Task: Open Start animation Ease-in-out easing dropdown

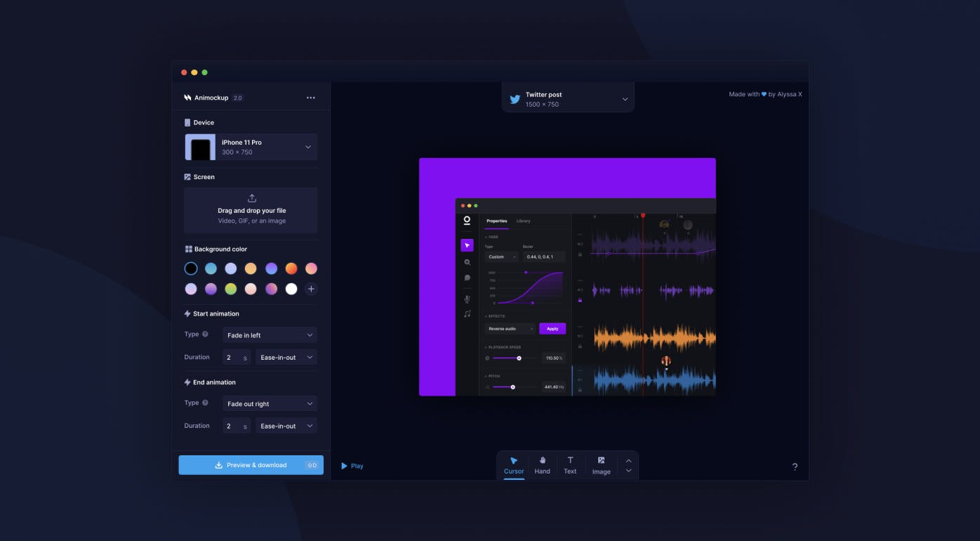Action: 286,358
